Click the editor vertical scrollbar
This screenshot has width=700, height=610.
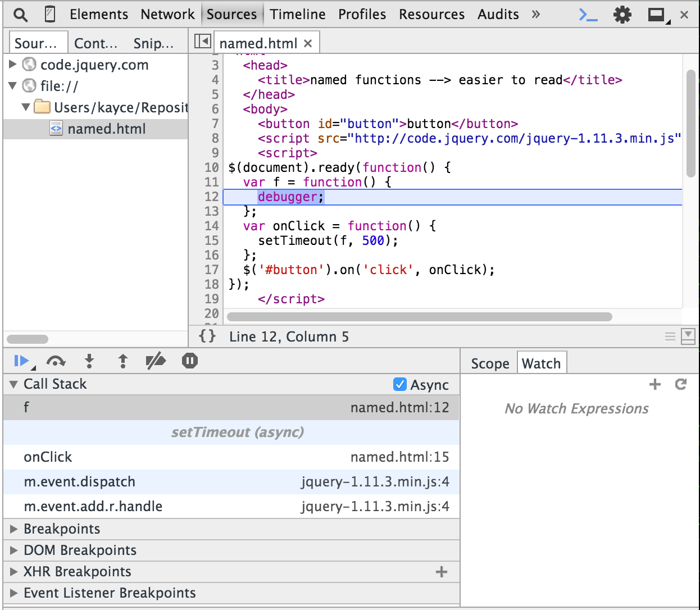click(x=691, y=124)
